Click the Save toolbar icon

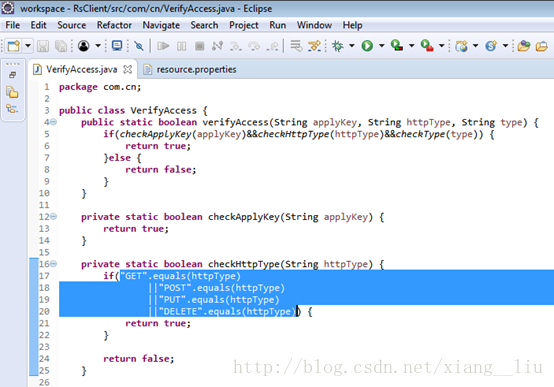[43, 46]
